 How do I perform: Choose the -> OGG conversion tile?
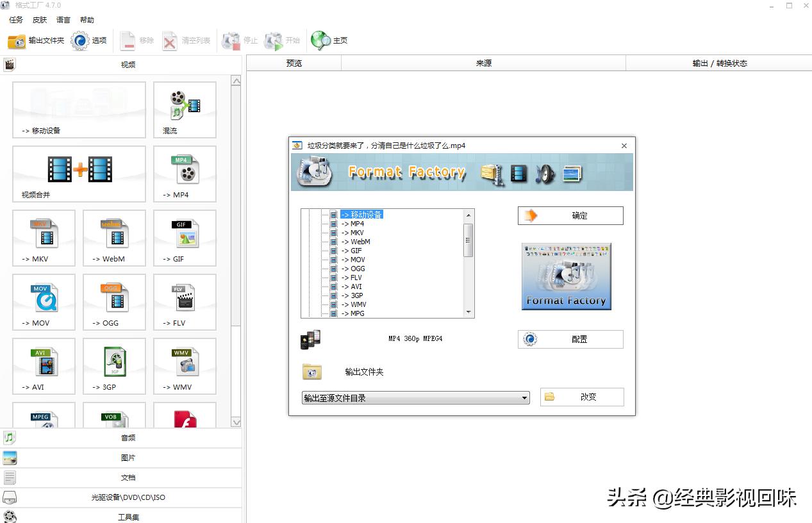pyautogui.click(x=114, y=302)
